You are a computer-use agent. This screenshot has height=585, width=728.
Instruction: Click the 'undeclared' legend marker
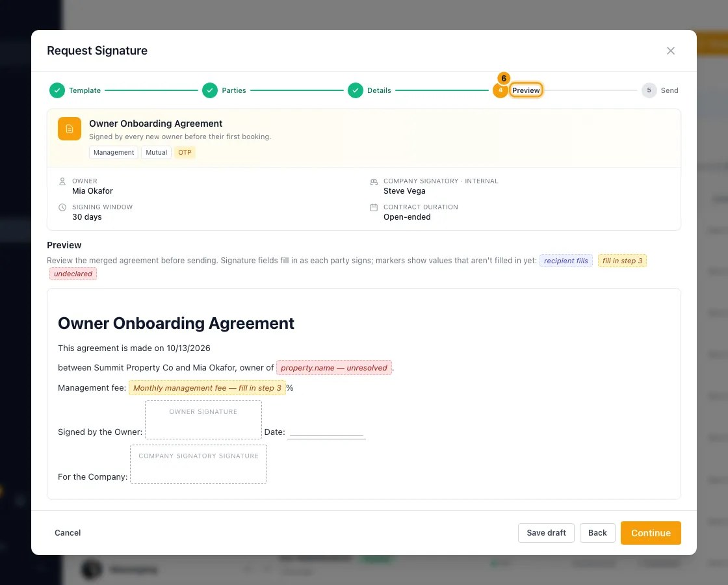(x=73, y=274)
